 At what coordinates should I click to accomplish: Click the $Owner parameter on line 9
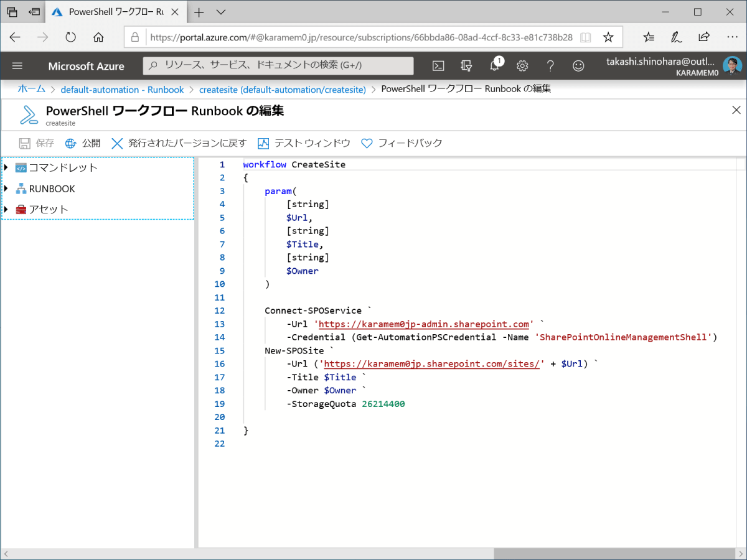pos(303,271)
